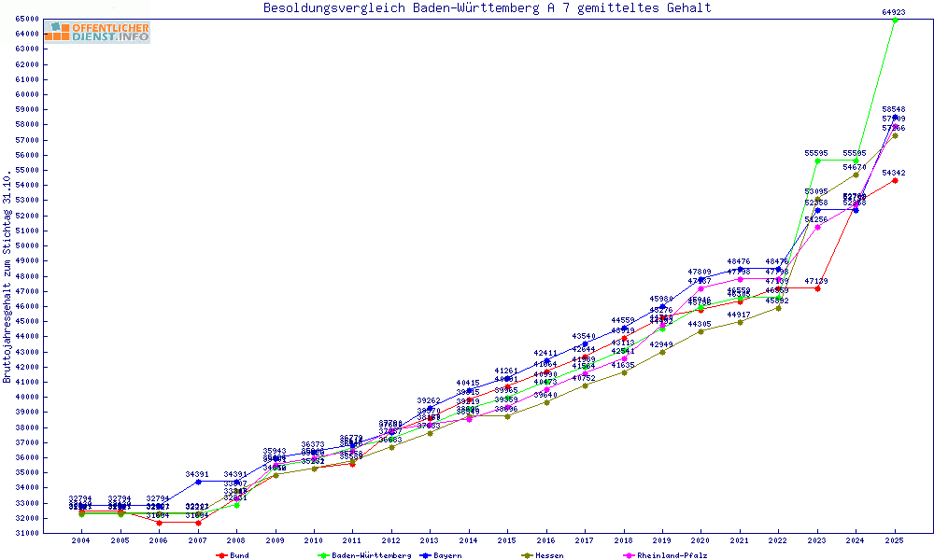Click the Öffentlicher Dienst.info logo
Screen dimensions: 934x560
coord(97,33)
